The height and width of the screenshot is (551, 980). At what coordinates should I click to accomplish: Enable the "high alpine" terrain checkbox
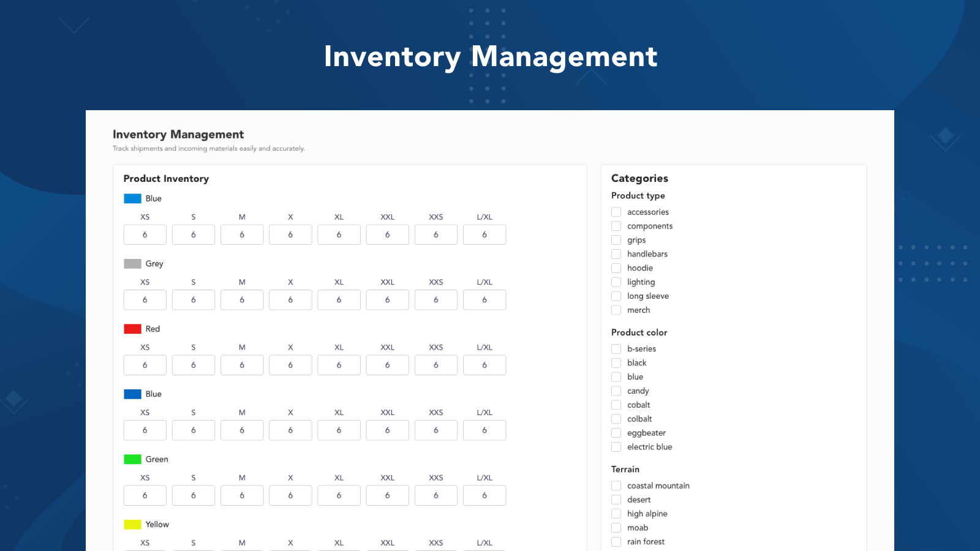tap(616, 514)
